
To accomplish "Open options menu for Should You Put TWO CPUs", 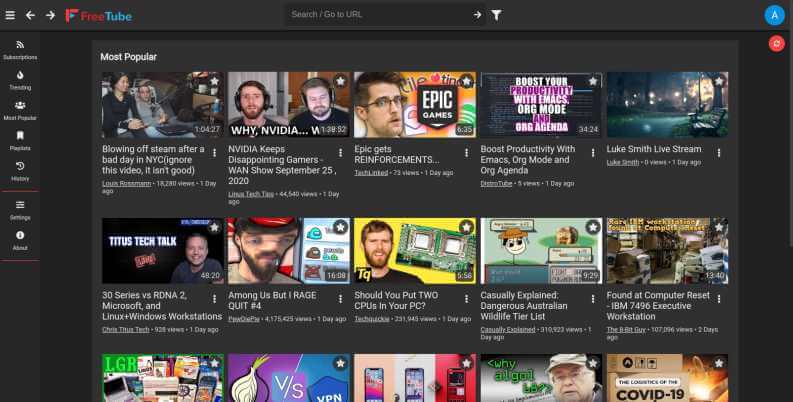I will point(466,299).
